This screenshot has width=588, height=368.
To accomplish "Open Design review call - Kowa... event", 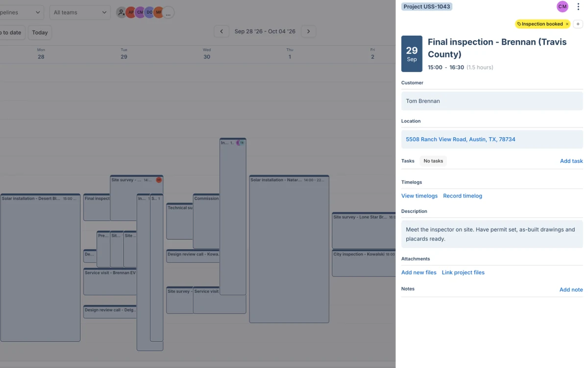I will pos(193,256).
